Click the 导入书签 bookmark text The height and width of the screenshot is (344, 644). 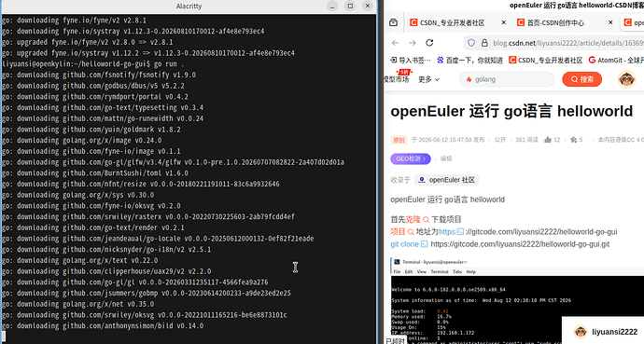pyautogui.click(x=414, y=61)
